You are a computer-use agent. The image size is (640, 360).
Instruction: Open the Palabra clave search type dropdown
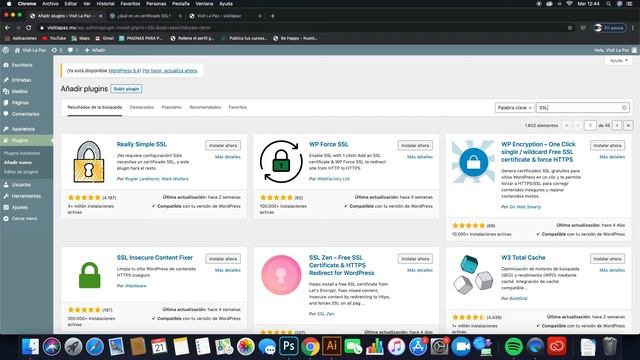tap(514, 108)
